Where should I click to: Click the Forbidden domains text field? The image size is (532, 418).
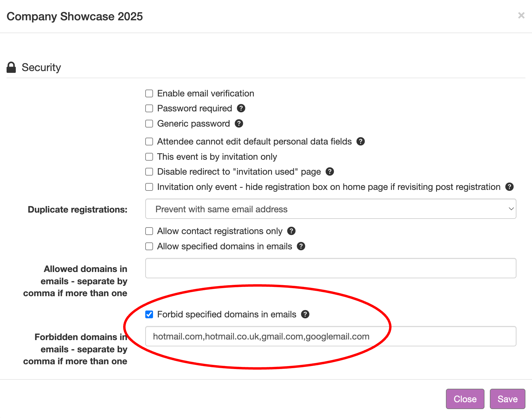[331, 336]
